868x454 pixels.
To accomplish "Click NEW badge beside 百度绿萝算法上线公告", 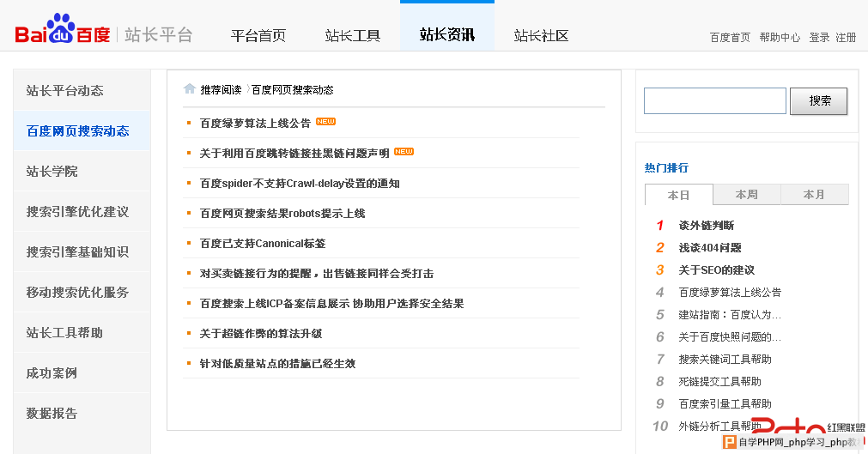I will click(325, 121).
